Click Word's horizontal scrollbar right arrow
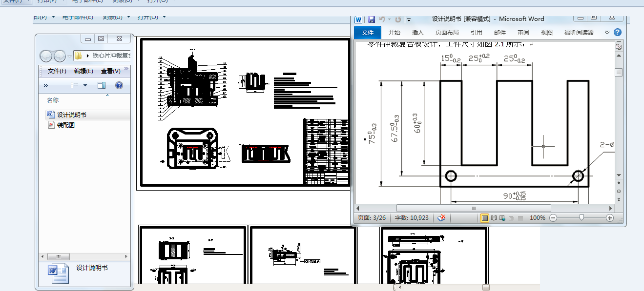The image size is (644, 291). (610, 208)
